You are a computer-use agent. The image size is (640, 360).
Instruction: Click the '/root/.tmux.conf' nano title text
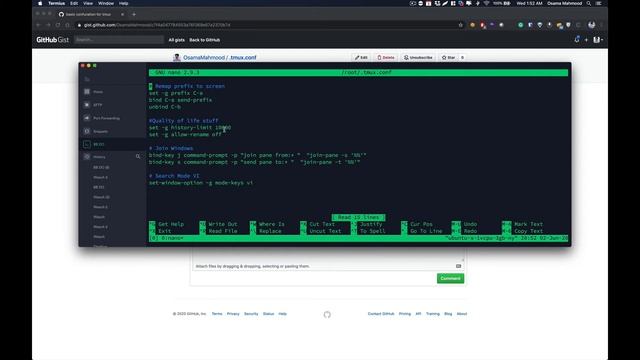pyautogui.click(x=366, y=72)
